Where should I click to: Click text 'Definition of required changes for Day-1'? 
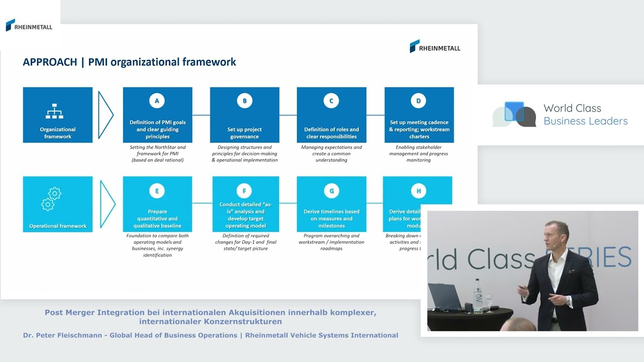pos(246,242)
